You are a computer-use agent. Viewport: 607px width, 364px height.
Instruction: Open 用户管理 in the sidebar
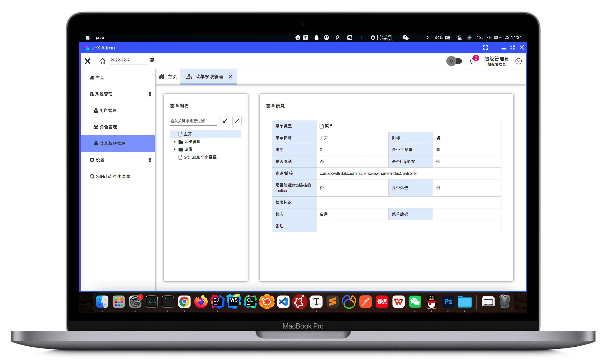[x=108, y=111]
